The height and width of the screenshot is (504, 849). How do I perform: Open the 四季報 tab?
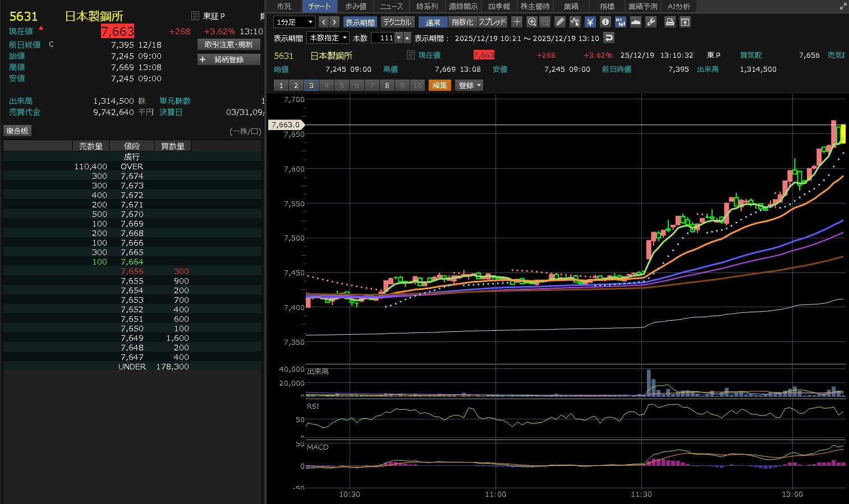point(499,6)
